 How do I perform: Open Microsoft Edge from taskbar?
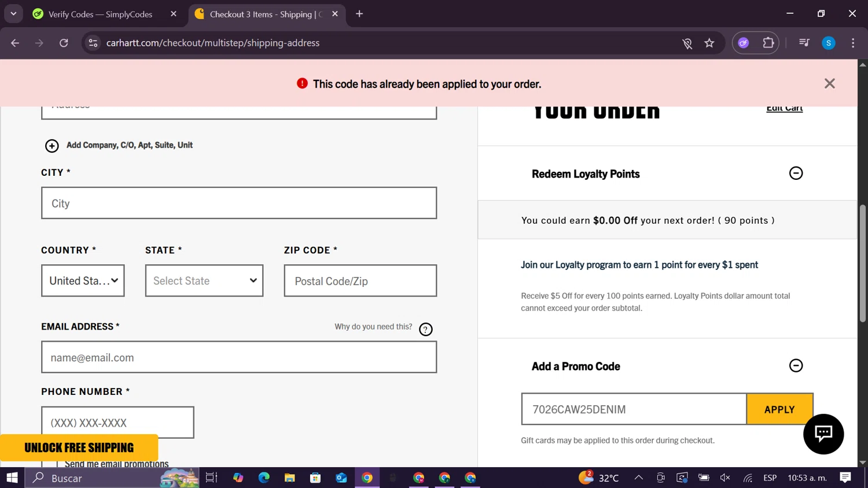264,478
